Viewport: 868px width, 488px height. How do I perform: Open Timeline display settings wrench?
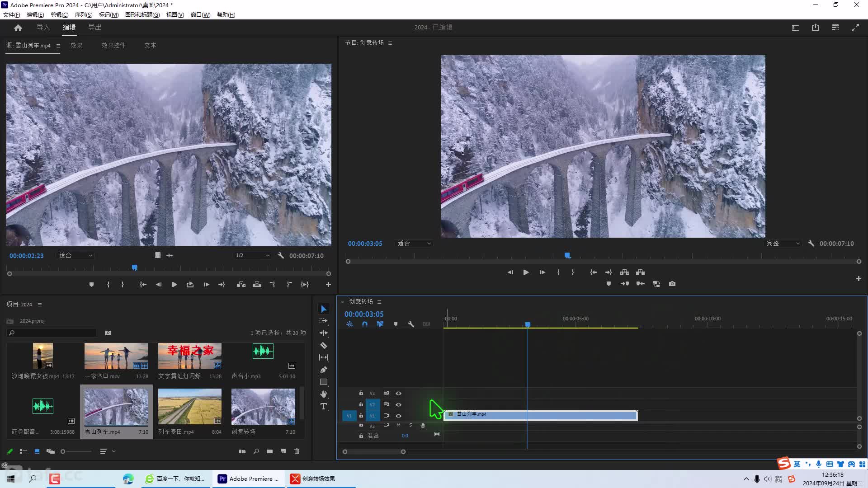pos(411,324)
